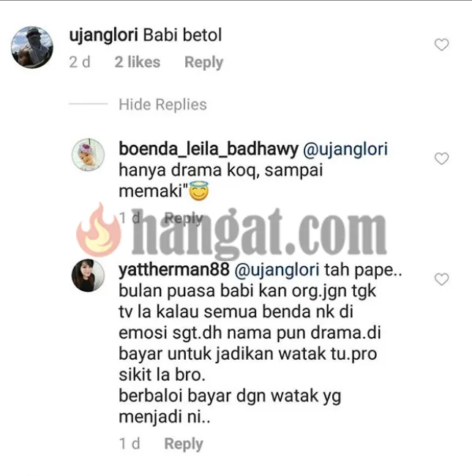Click the 1 d timestamp under yattherman88's reply

pos(130,444)
